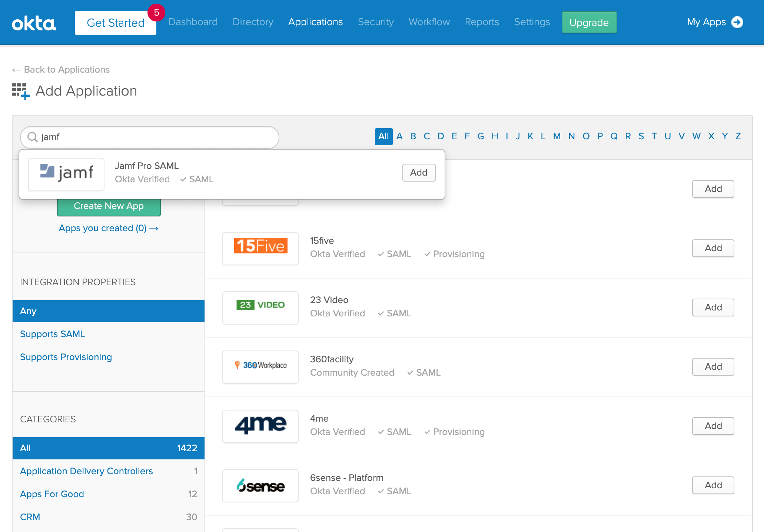Screen dimensions: 764x532
Task: Open the Directory menu
Action: [253, 22]
